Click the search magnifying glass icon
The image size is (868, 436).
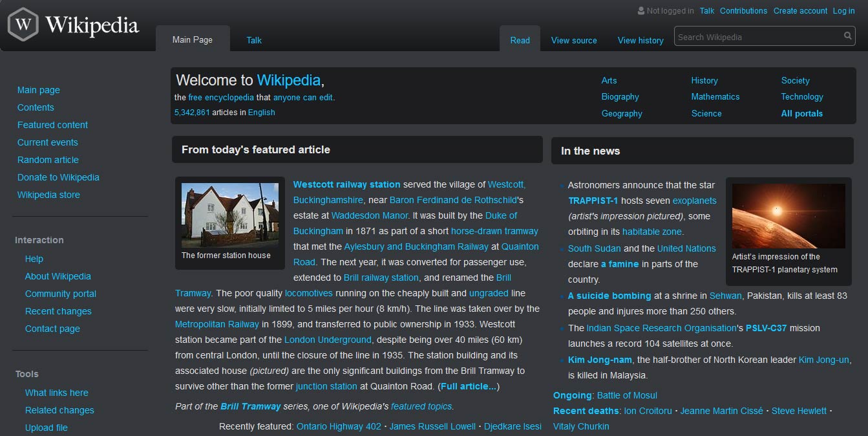click(x=847, y=36)
